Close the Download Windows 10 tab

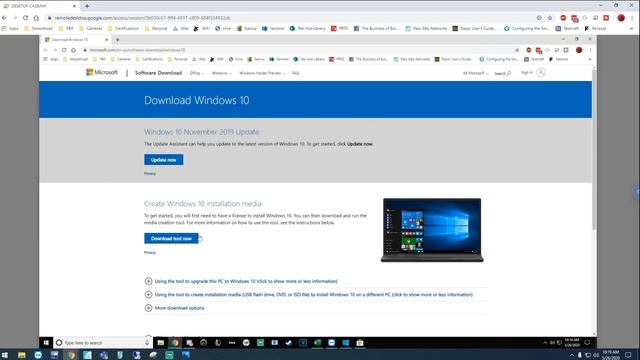click(107, 40)
